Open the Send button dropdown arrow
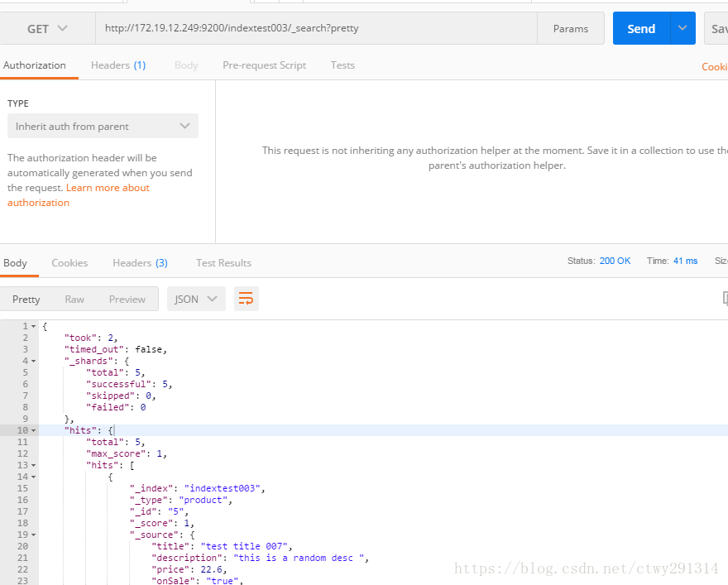The height and width of the screenshot is (585, 728). click(x=682, y=28)
